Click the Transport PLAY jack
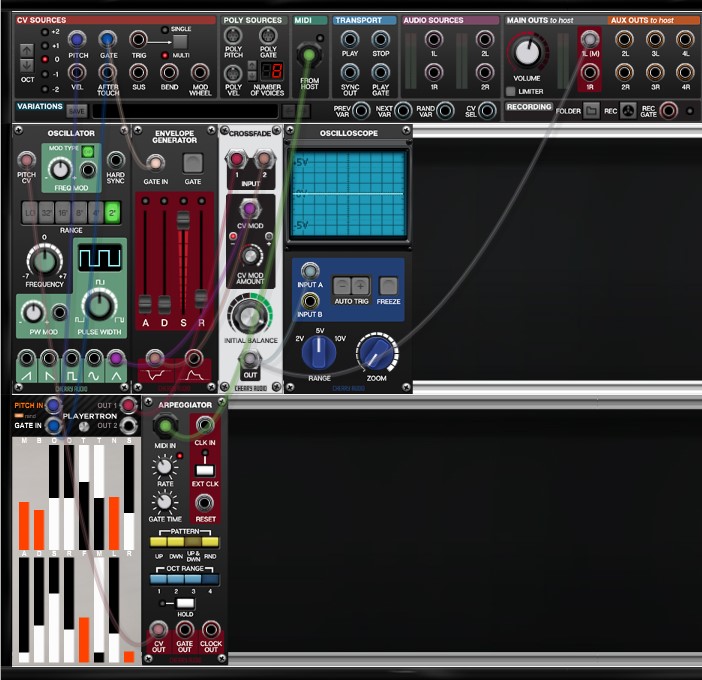 click(x=350, y=39)
